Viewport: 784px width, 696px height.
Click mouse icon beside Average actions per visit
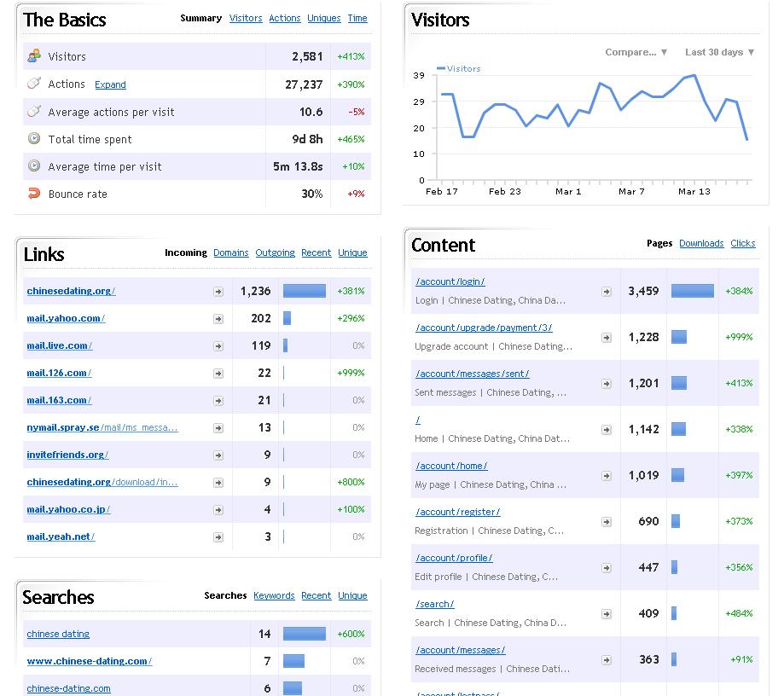[x=34, y=111]
